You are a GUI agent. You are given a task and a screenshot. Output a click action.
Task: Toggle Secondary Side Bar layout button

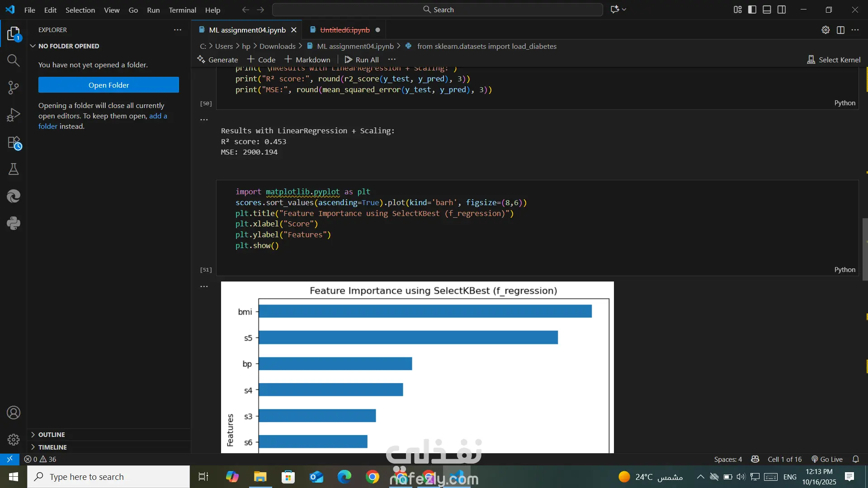point(782,9)
